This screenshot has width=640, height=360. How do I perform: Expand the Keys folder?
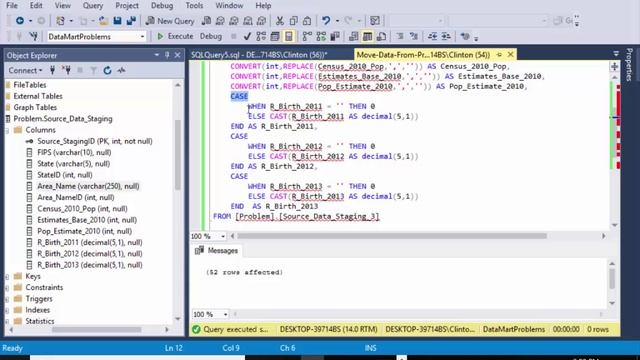click(x=7, y=276)
